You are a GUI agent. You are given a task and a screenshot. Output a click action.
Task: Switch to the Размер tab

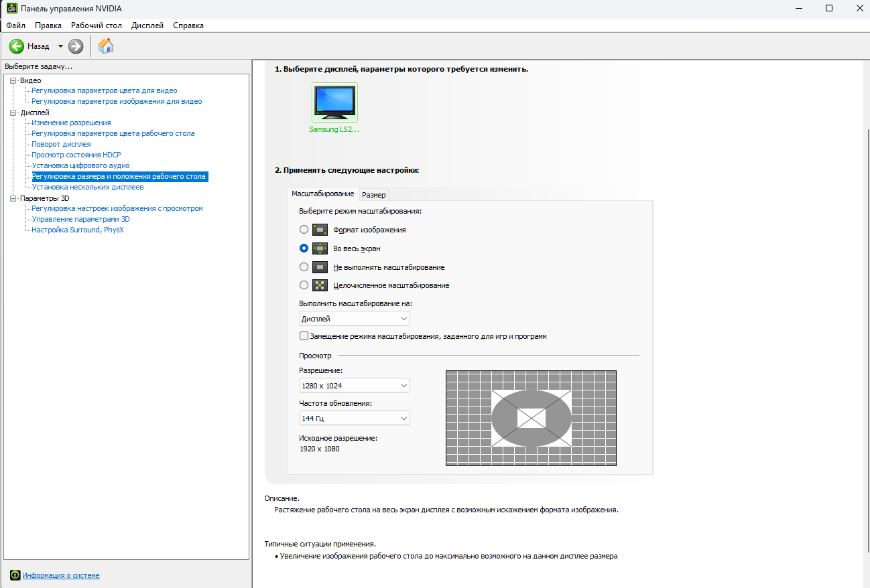[x=374, y=195]
